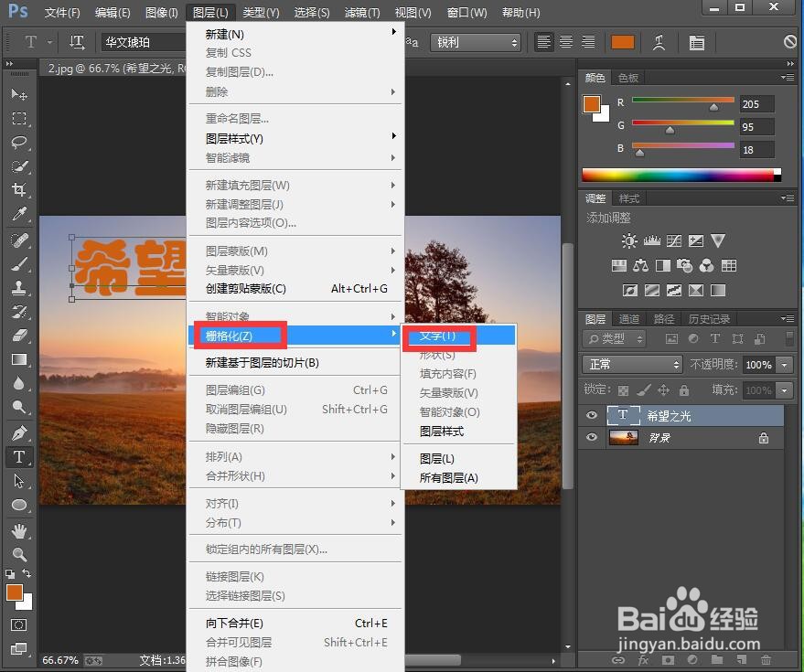Open the 华文琥珀 font family dropdown

pos(142,42)
